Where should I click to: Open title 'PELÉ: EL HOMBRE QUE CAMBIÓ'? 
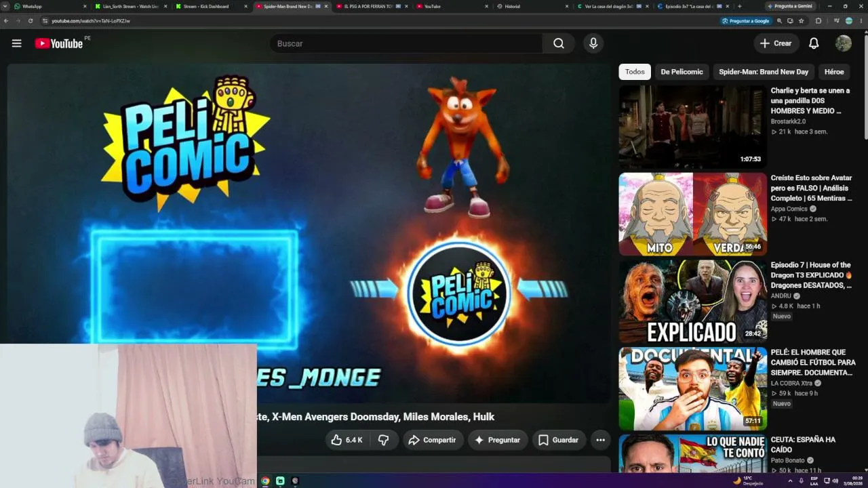tap(813, 363)
